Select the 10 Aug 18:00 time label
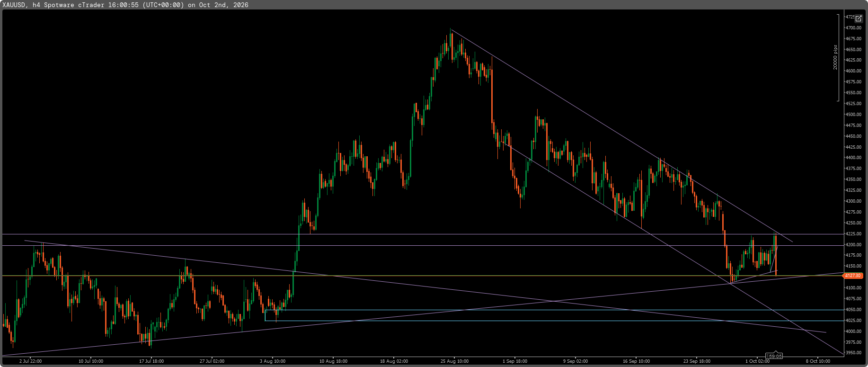The width and height of the screenshot is (868, 367). coord(333,361)
